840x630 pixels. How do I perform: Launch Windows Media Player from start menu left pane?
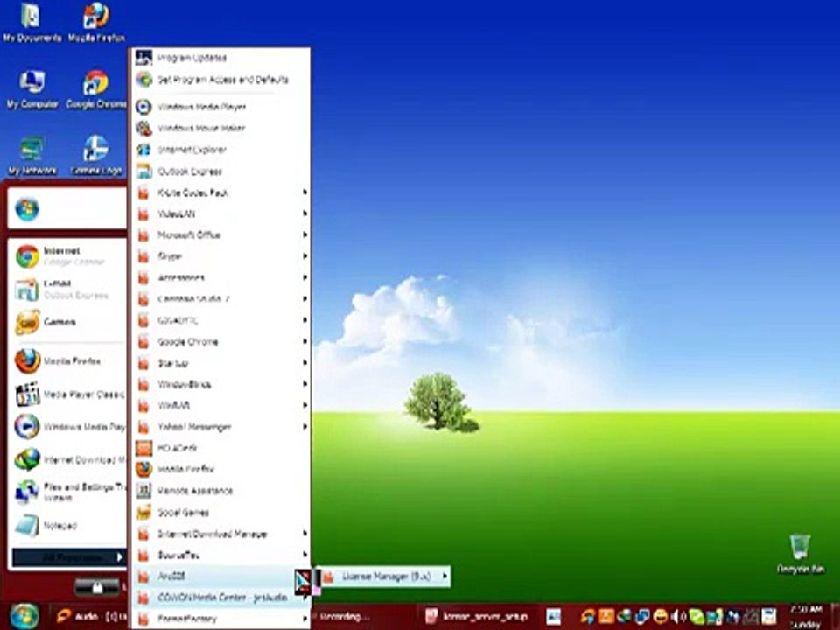[x=67, y=427]
